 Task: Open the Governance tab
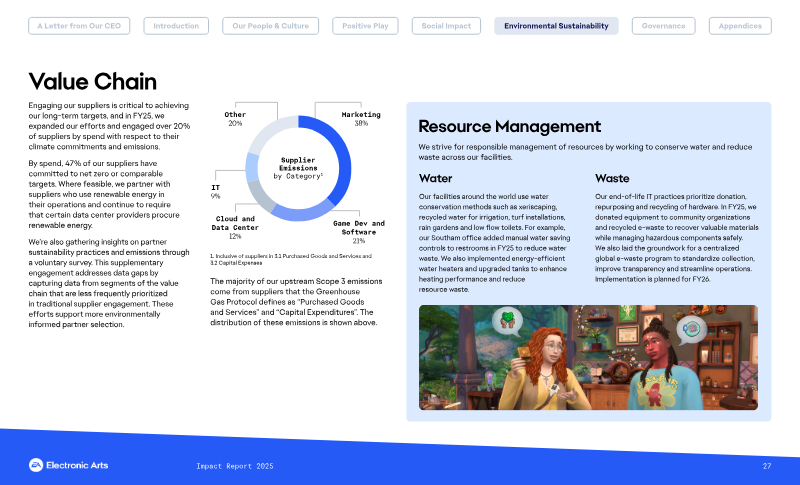(x=663, y=26)
